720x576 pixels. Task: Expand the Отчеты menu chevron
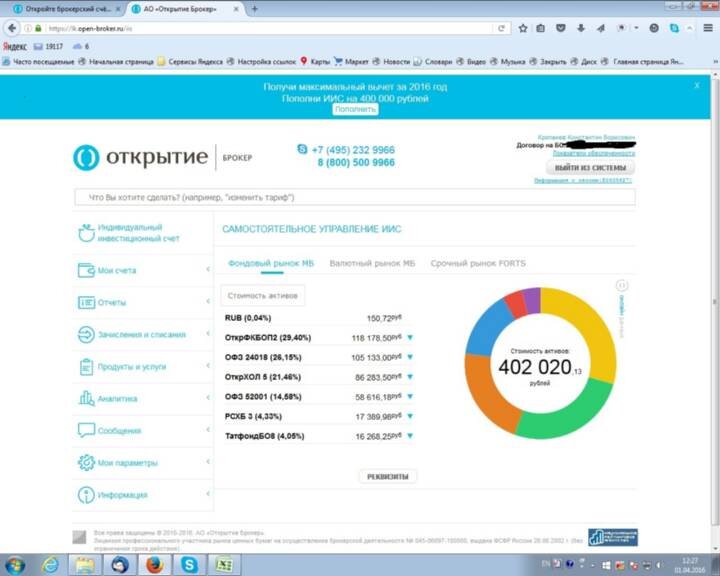[208, 301]
